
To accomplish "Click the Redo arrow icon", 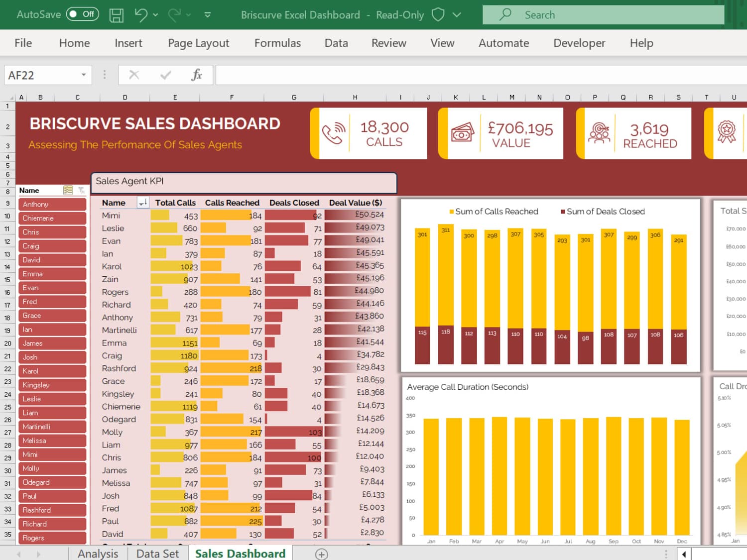I will point(174,15).
